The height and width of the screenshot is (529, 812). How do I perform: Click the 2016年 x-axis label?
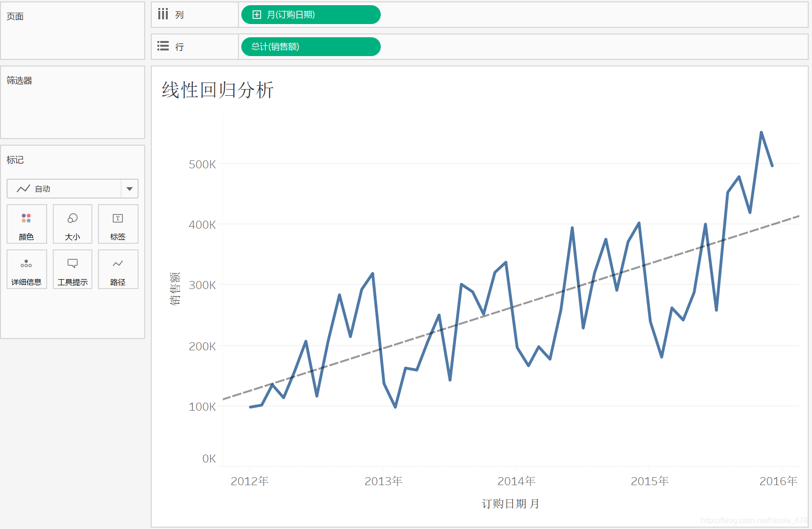(779, 481)
